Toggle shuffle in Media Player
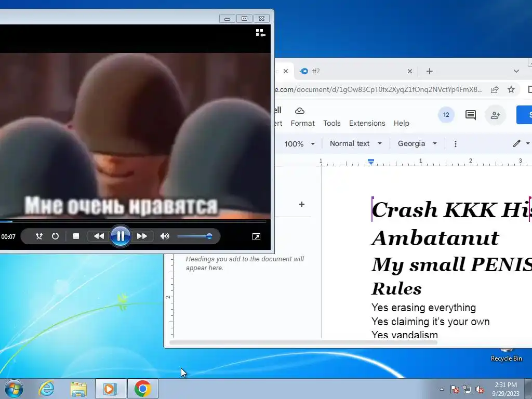Image resolution: width=532 pixels, height=399 pixels. point(39,236)
